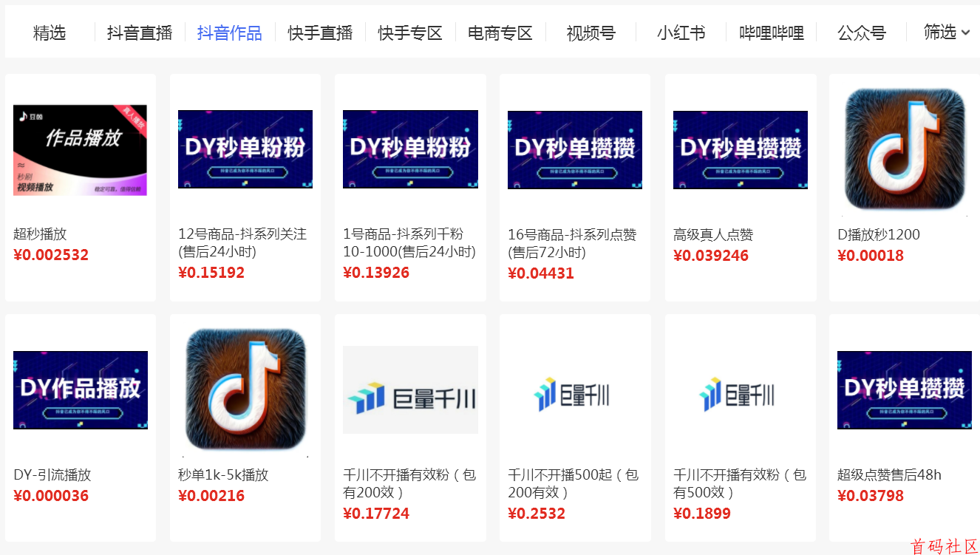Click the ¥0.13926 price of 1号商品

click(376, 273)
